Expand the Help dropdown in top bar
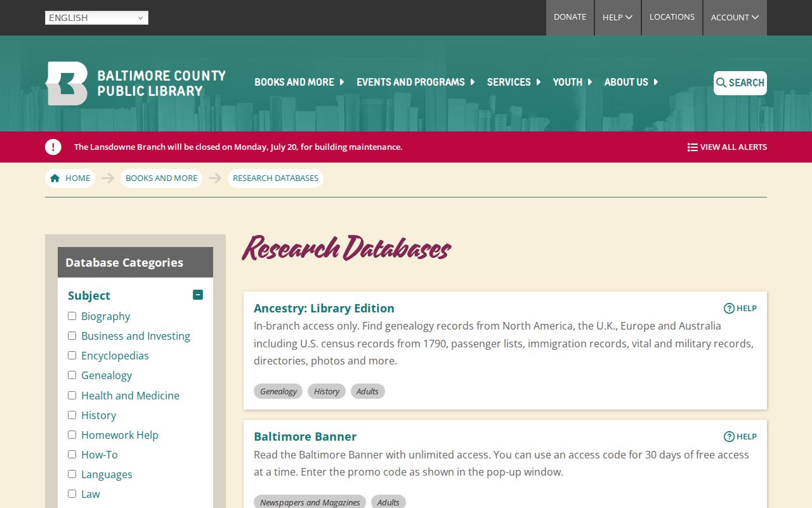 point(617,18)
